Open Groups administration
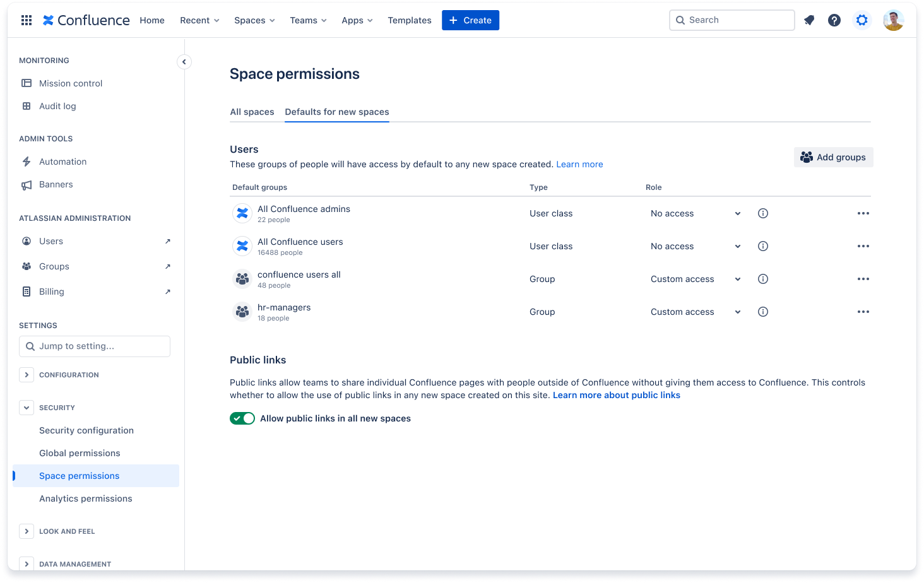 [x=54, y=266]
